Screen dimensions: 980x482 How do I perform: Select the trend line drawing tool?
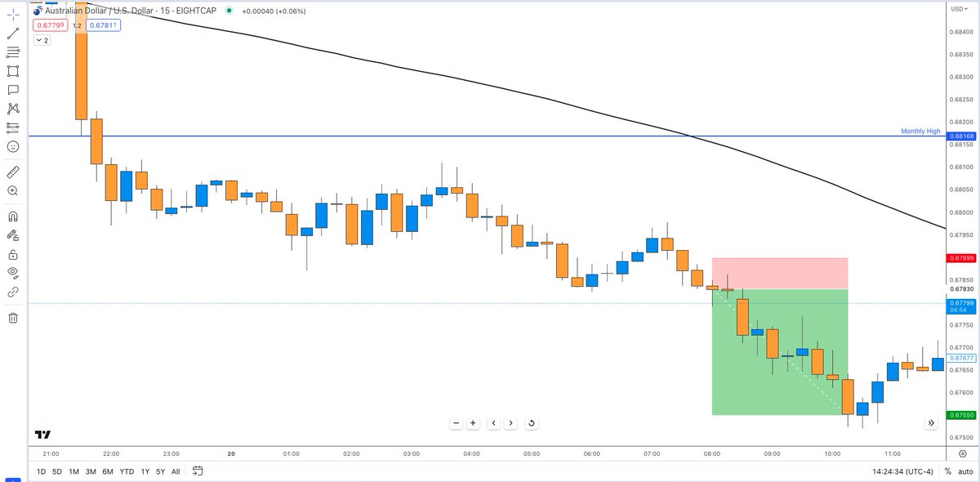tap(12, 33)
